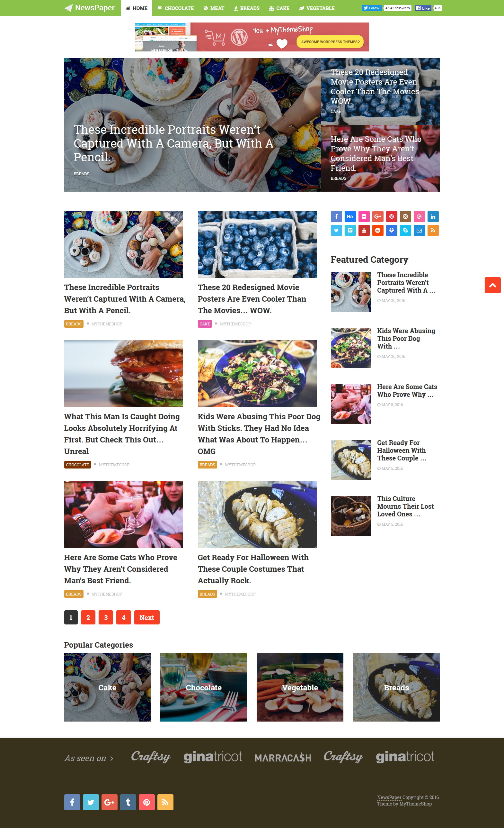The width and height of the screenshot is (504, 828).
Task: Click the Tumblr icon in footer
Action: [x=128, y=802]
